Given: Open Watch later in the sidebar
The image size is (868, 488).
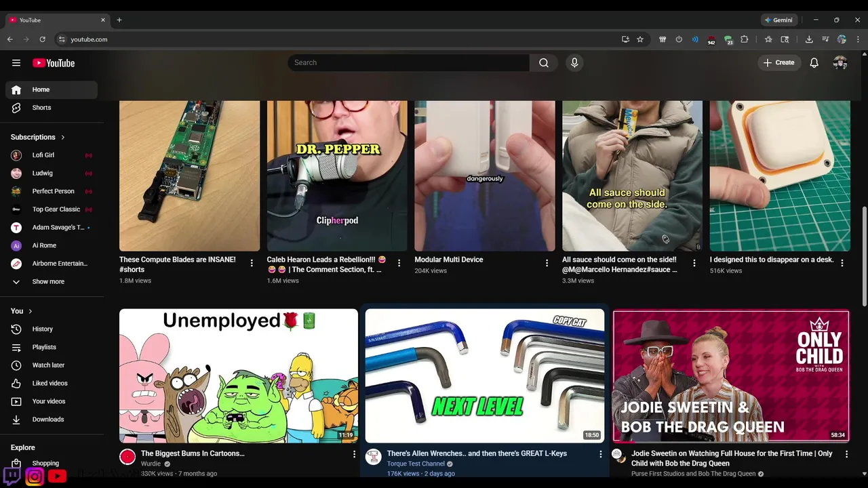Looking at the screenshot, I should coord(52,365).
